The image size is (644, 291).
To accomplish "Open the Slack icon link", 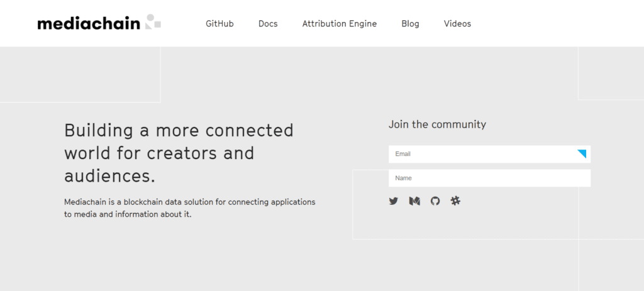I will 455,200.
